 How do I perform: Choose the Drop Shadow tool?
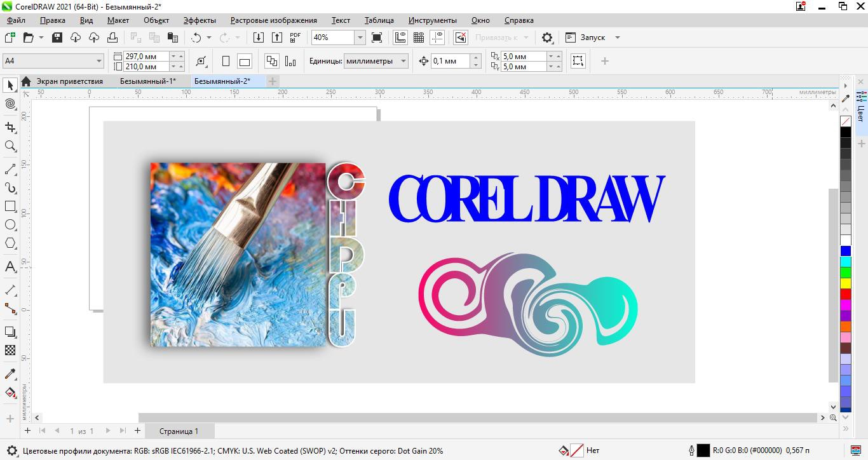pos(10,332)
